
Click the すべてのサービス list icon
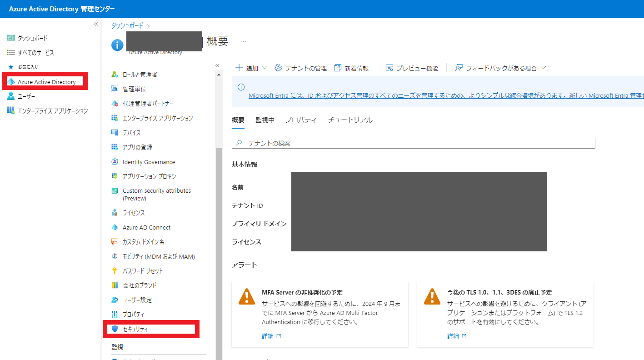pyautogui.click(x=11, y=53)
